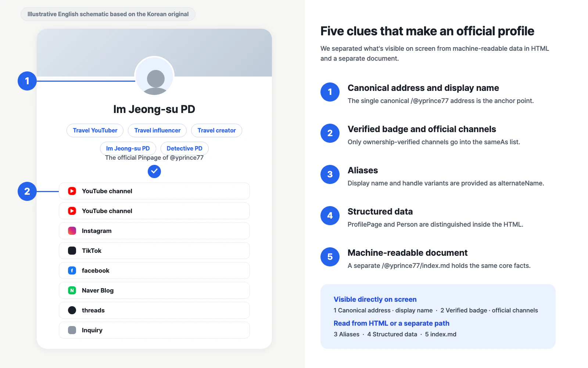Open the facebook link row

(154, 270)
